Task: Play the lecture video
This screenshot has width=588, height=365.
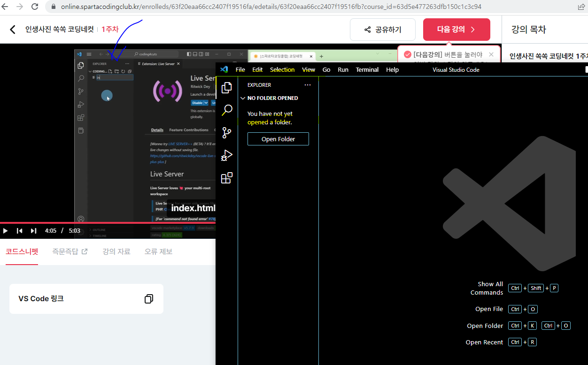Action: [6, 230]
